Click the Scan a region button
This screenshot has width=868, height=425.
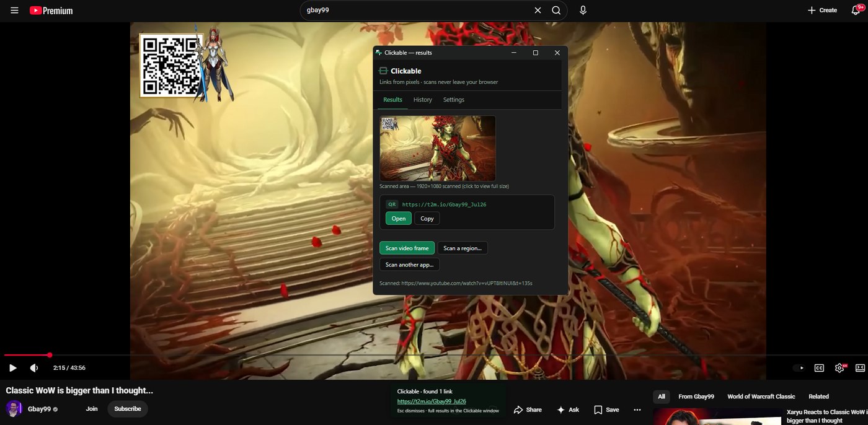coord(463,248)
